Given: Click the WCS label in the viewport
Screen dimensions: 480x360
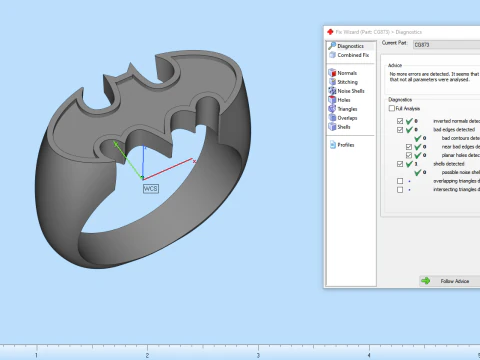Looking at the screenshot, I should pos(151,189).
